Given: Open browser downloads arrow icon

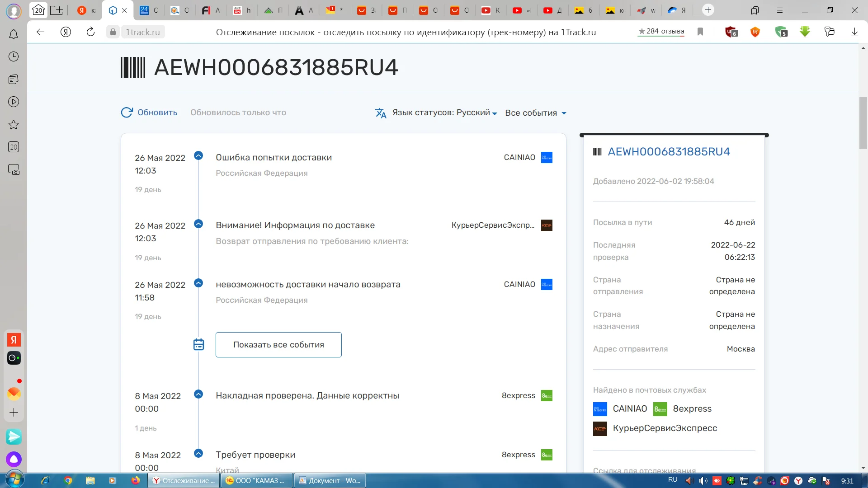Looking at the screenshot, I should point(854,32).
